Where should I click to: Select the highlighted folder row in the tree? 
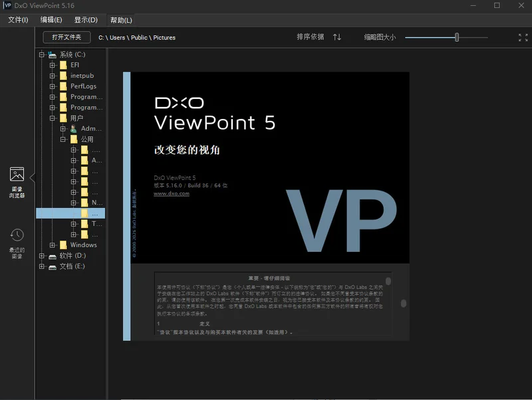pos(70,213)
